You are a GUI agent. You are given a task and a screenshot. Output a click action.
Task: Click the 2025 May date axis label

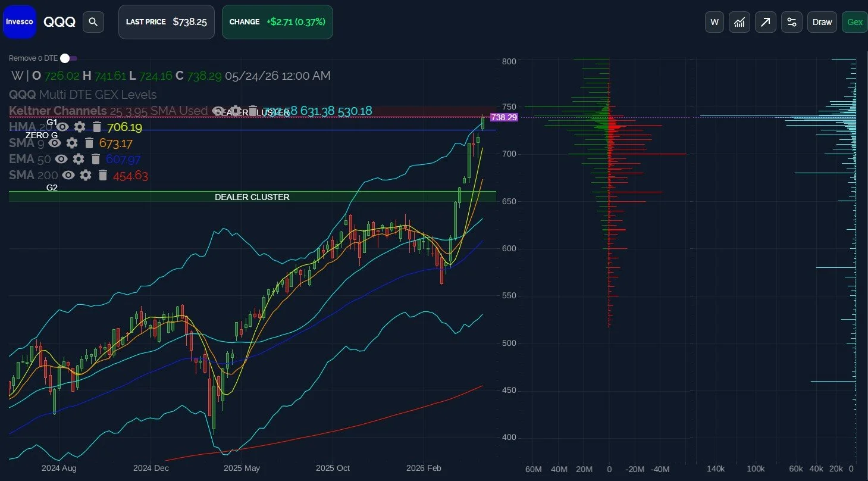pyautogui.click(x=242, y=468)
